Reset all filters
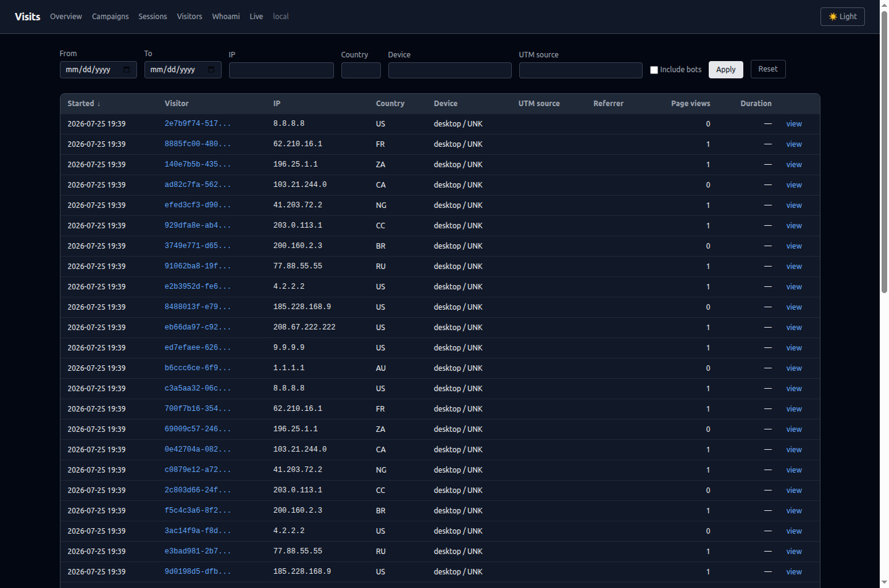Screen dimensions: 889x588 (768, 69)
